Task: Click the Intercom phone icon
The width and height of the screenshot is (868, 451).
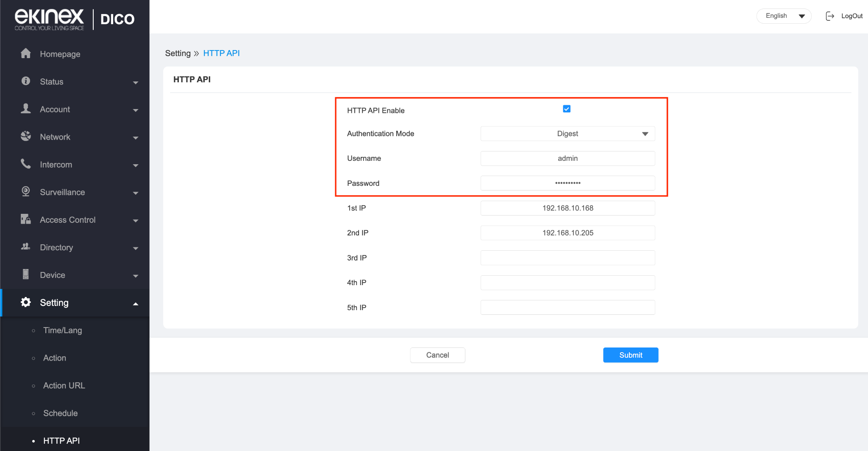Action: pyautogui.click(x=26, y=164)
